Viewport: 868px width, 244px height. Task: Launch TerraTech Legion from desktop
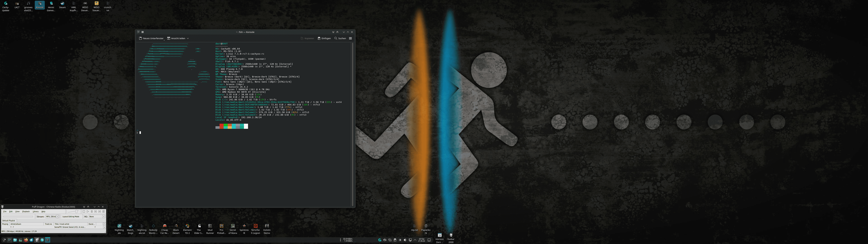(x=255, y=229)
